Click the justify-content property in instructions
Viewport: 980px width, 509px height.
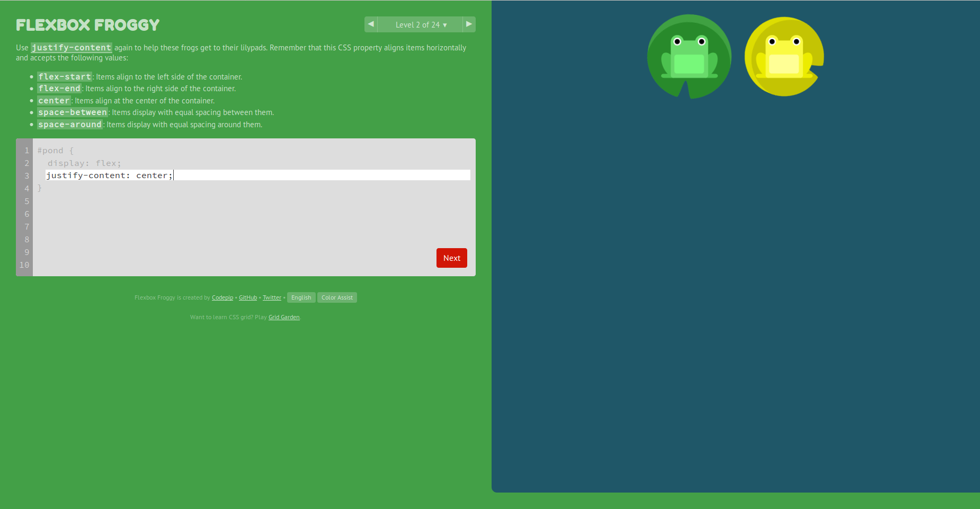pyautogui.click(x=72, y=48)
